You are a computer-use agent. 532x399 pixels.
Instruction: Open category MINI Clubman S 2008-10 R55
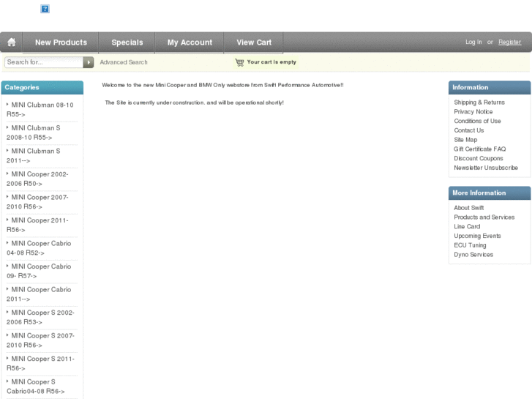pyautogui.click(x=34, y=133)
